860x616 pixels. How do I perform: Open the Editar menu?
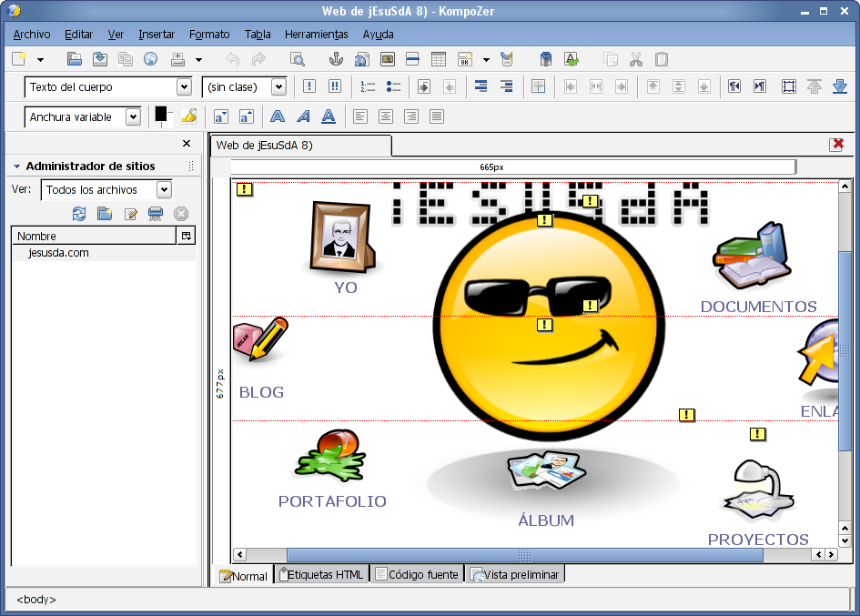(x=78, y=34)
